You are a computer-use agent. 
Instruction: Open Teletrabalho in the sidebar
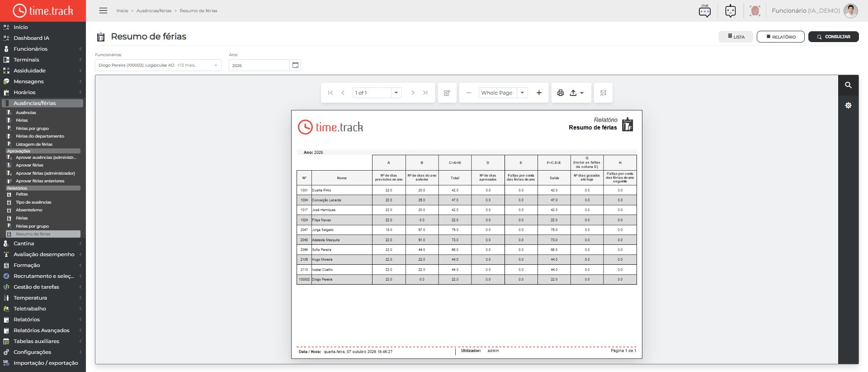43,309
